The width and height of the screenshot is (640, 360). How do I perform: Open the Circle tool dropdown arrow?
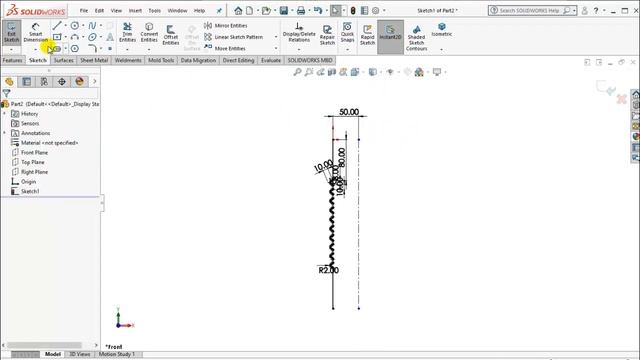point(83,26)
